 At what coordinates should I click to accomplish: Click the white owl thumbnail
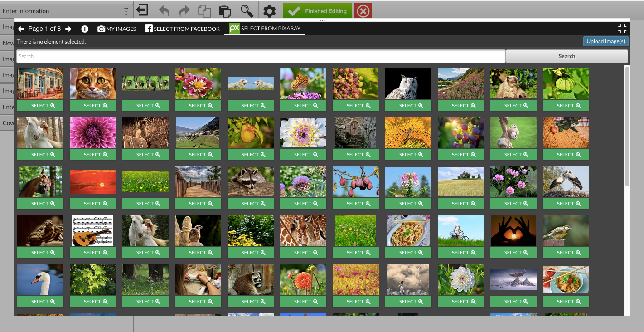[408, 84]
